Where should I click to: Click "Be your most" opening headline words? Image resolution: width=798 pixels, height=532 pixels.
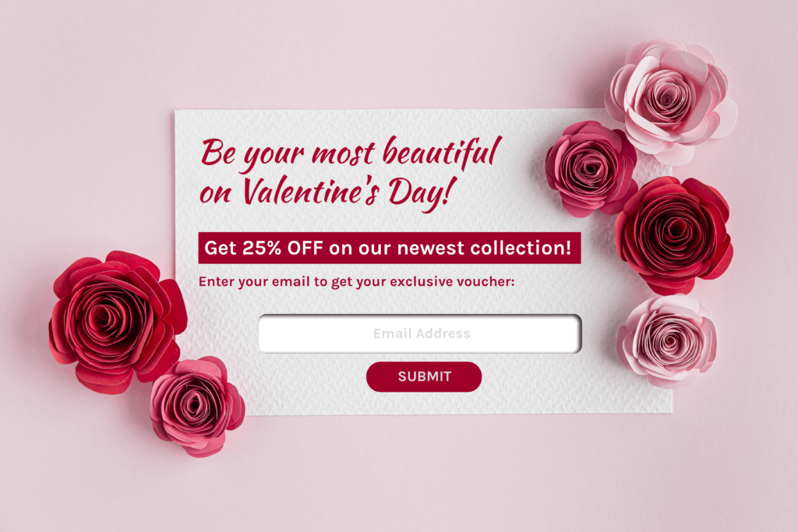(x=288, y=153)
